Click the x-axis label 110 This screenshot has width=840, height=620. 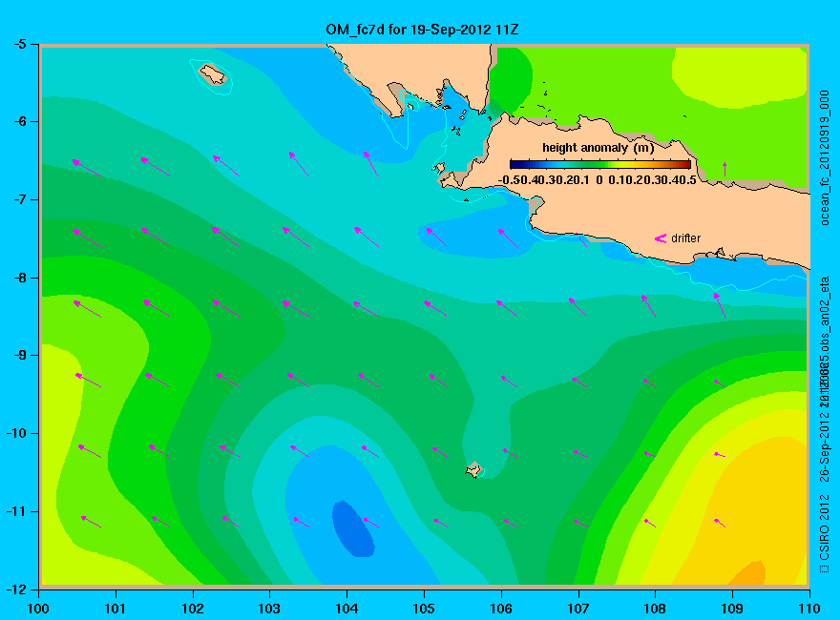click(x=809, y=609)
